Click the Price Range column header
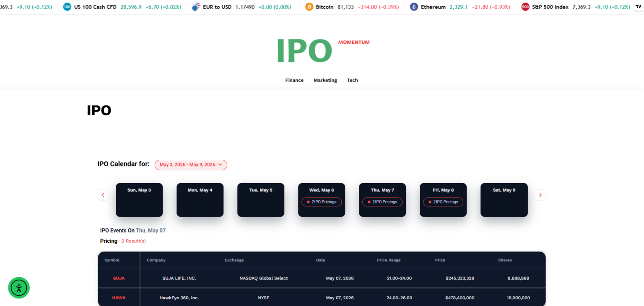The height and width of the screenshot is (306, 644). point(389,260)
